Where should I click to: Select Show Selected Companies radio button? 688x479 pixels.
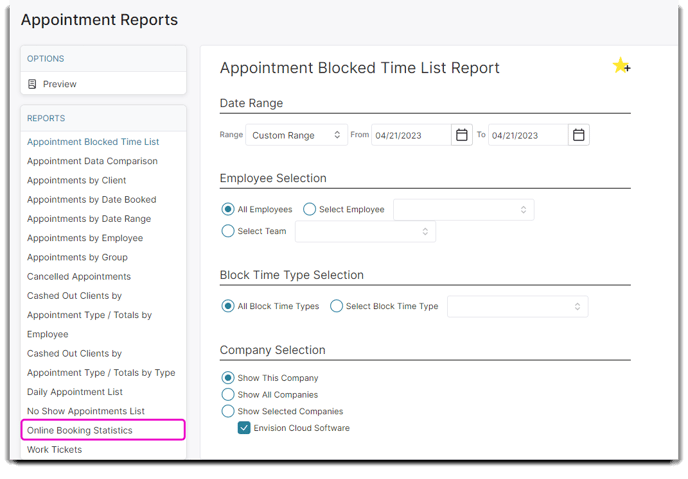click(x=228, y=411)
